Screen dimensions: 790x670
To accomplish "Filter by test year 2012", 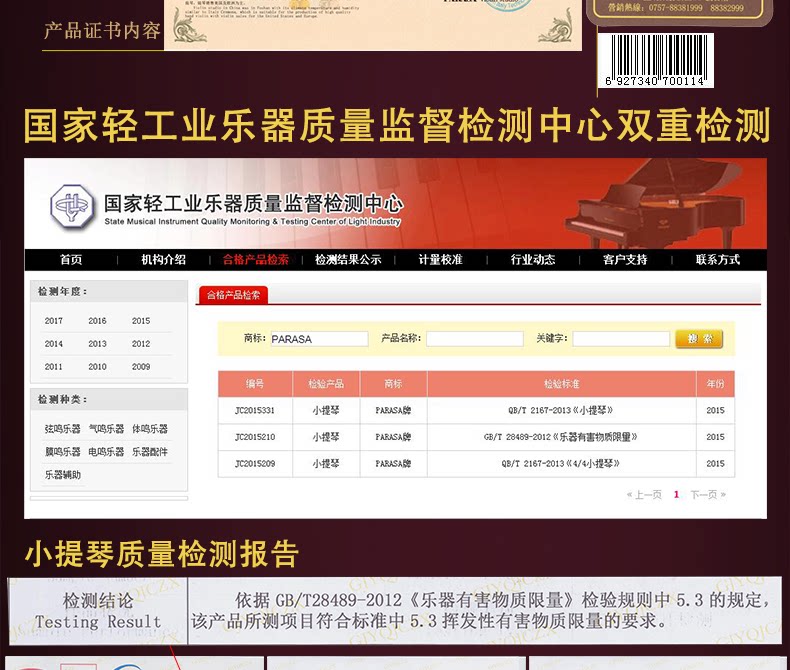I will pyautogui.click(x=141, y=344).
